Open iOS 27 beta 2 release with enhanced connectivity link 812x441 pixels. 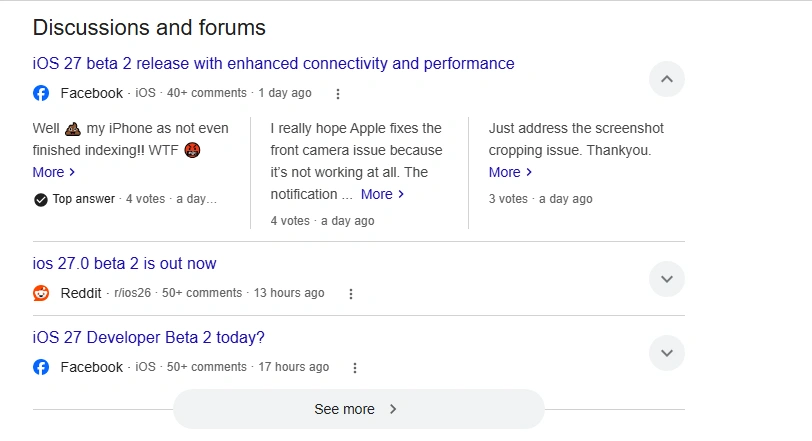coord(273,64)
